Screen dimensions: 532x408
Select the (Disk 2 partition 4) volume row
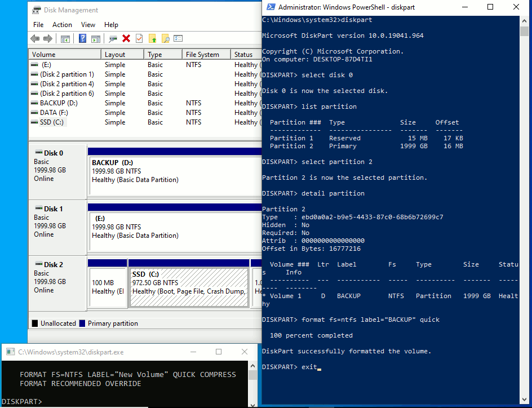(145, 84)
